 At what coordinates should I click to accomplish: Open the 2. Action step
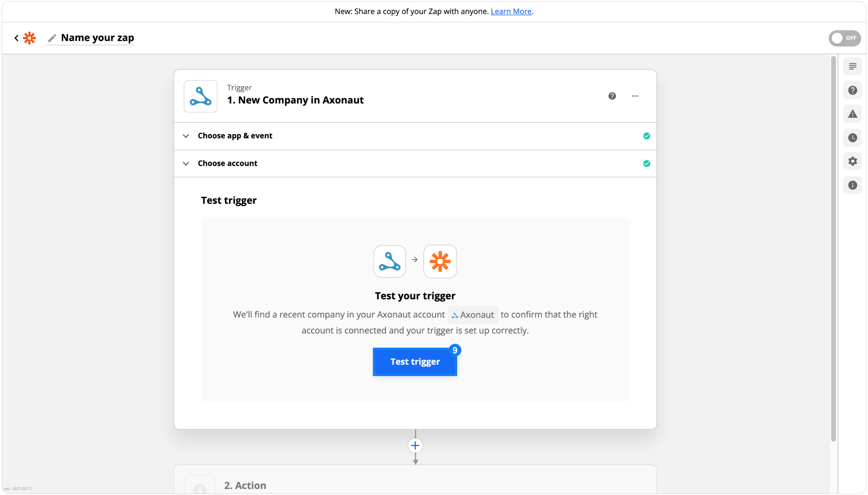(415, 480)
